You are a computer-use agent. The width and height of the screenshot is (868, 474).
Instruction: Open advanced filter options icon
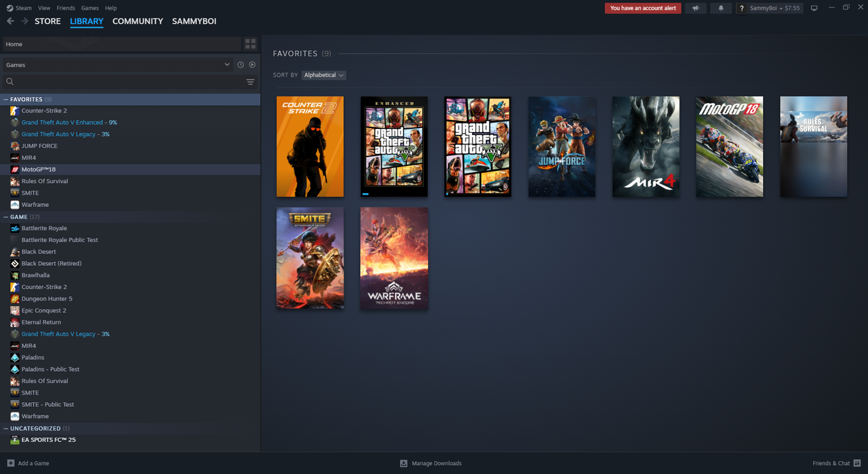(250, 82)
